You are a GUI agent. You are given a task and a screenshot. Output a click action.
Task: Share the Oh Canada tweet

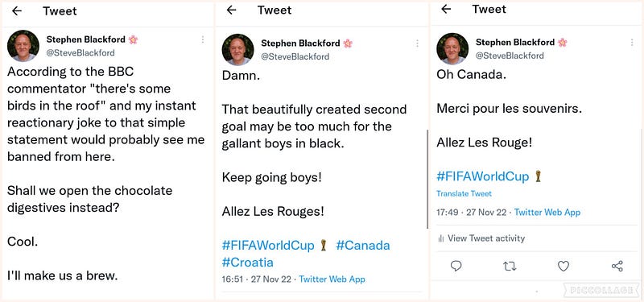[617, 267]
